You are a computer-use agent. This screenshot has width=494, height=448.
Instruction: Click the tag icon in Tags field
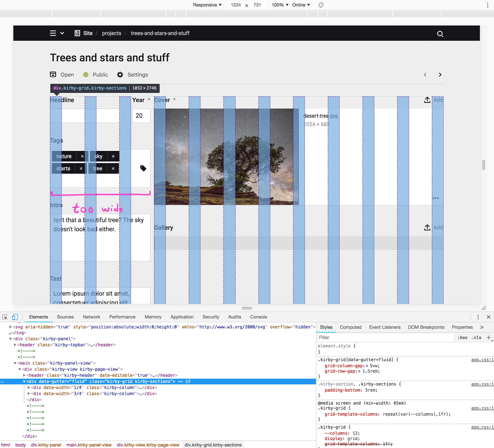143,168
